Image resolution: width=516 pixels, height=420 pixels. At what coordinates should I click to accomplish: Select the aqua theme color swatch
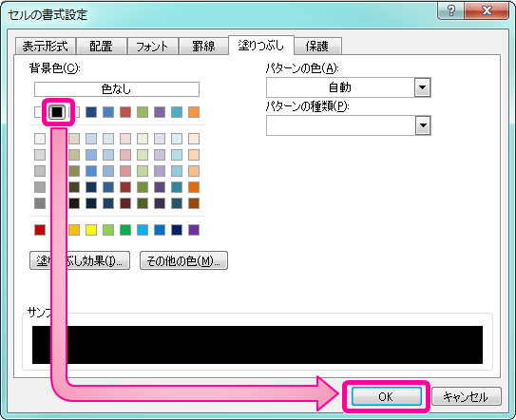(177, 112)
